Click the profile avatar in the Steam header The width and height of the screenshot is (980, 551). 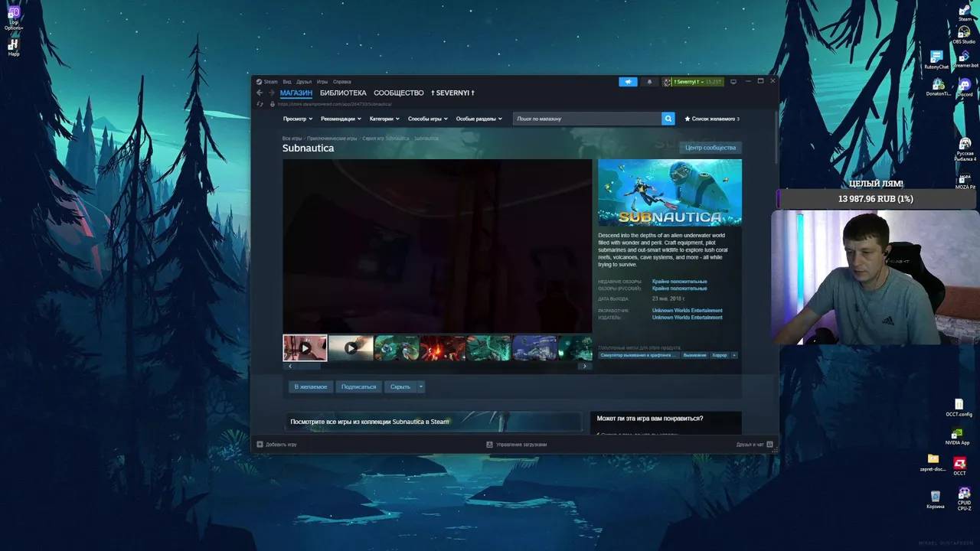click(667, 82)
